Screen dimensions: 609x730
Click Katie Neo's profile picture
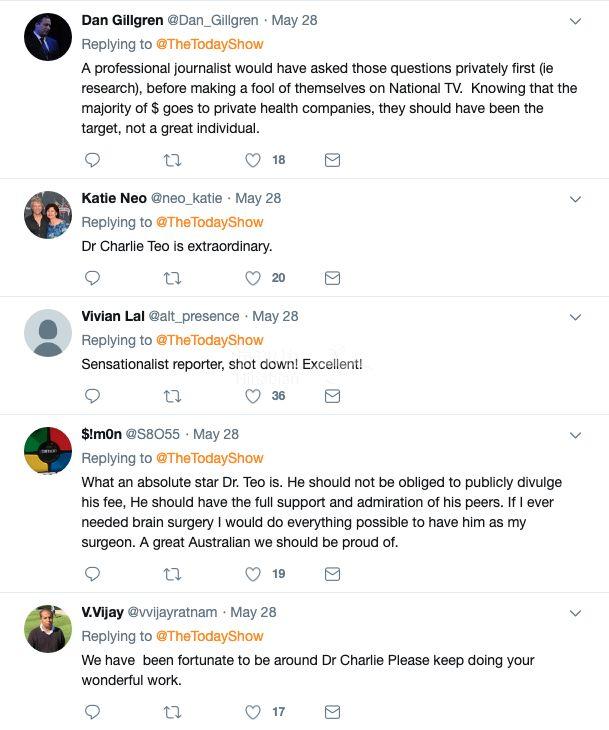(x=47, y=215)
